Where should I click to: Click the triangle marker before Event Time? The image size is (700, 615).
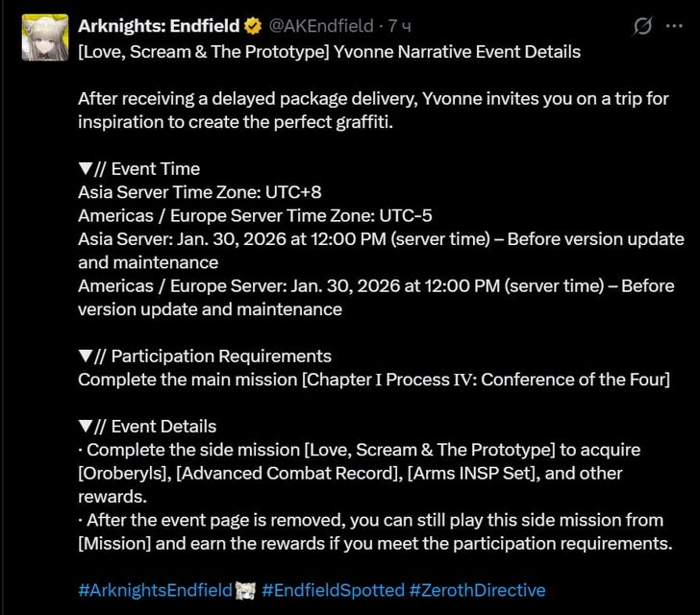[x=86, y=169]
